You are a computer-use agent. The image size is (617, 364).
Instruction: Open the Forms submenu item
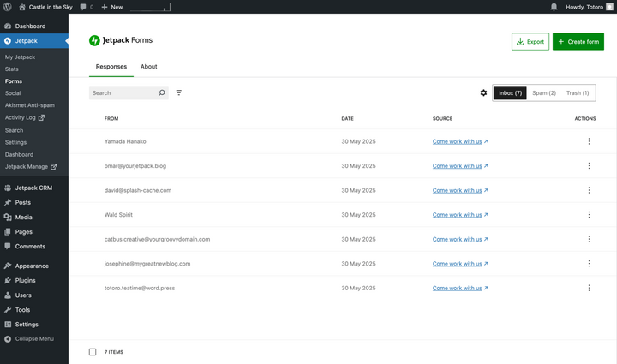point(14,81)
